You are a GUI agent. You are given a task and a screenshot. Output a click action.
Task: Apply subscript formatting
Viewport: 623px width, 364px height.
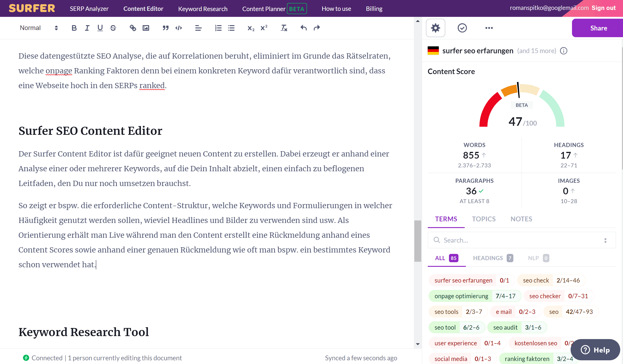(x=251, y=28)
